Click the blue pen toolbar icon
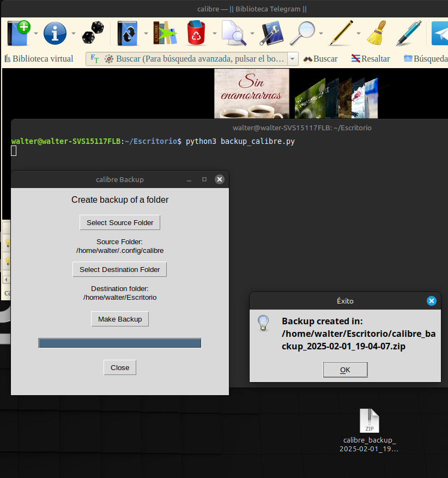The height and width of the screenshot is (478, 448). click(x=408, y=33)
